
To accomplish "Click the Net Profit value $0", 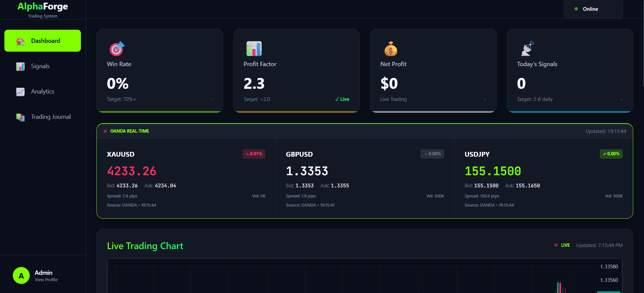I will click(x=389, y=83).
